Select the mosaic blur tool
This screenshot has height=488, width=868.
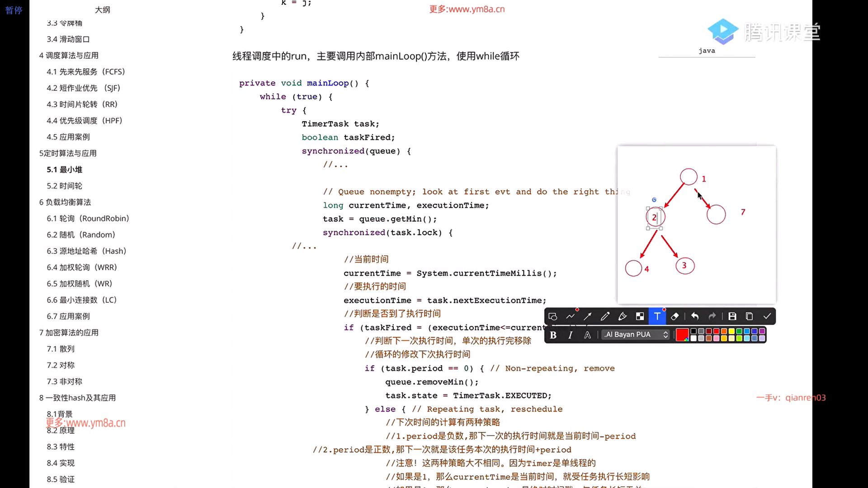640,316
